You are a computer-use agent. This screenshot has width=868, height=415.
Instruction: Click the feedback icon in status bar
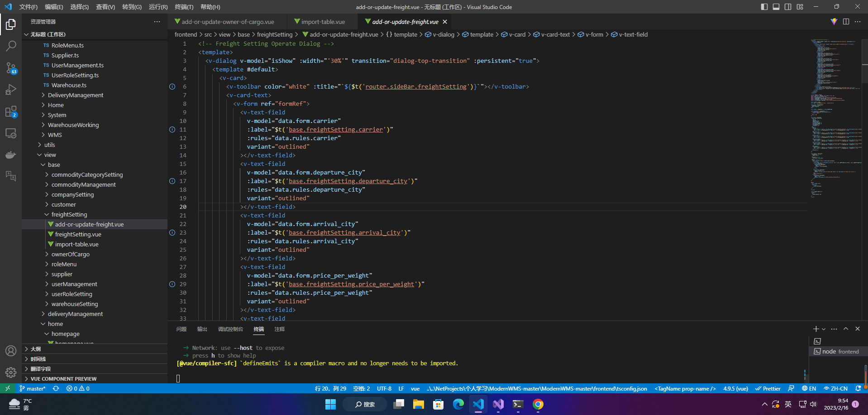(x=791, y=388)
